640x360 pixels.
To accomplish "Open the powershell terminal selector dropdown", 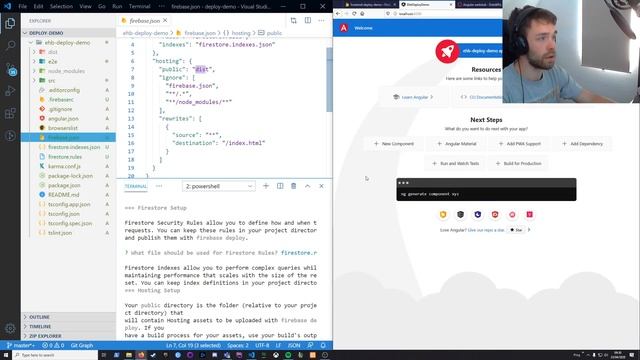I will click(x=219, y=186).
